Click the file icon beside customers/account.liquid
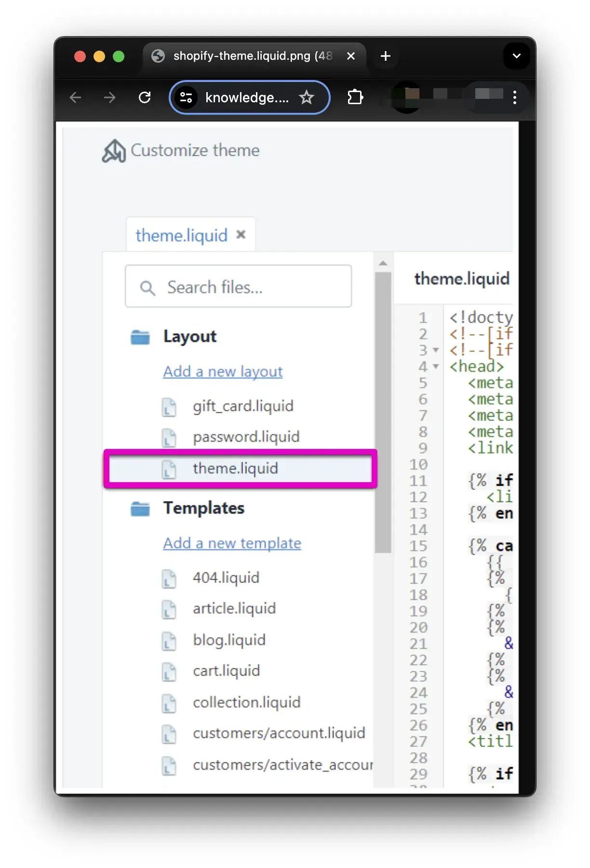Screen dimensions: 590x868 (169, 735)
